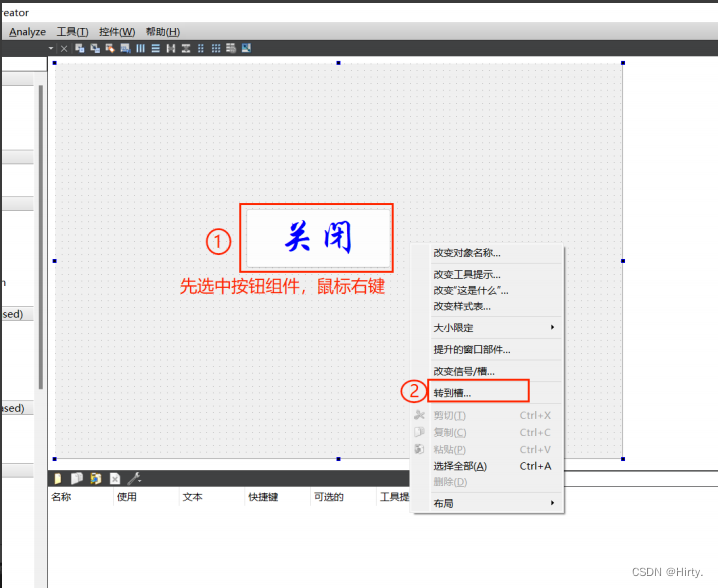Select the Edit Widgets mode icon

tap(80, 48)
